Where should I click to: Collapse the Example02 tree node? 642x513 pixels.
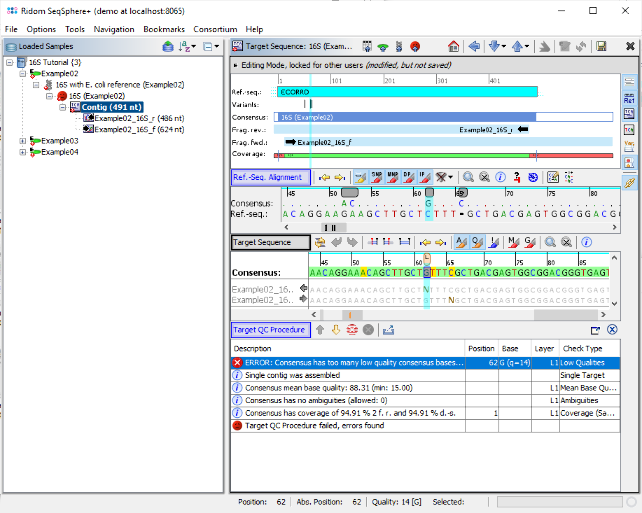tap(23, 73)
